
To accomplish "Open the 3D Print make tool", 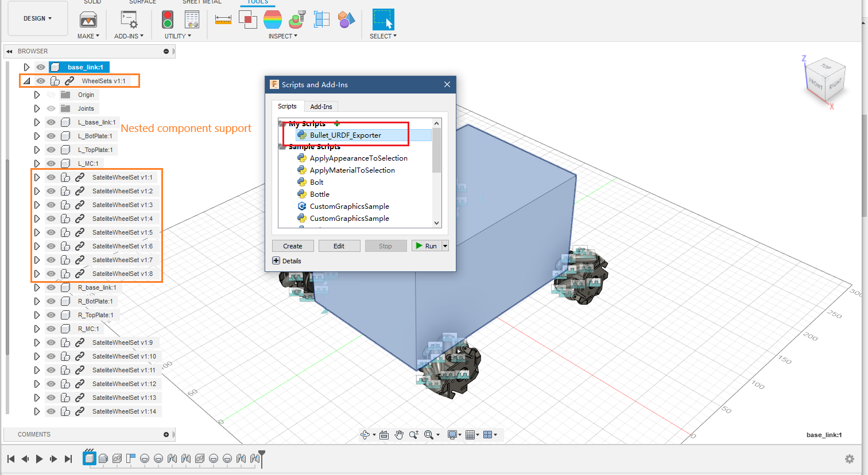I will point(88,20).
